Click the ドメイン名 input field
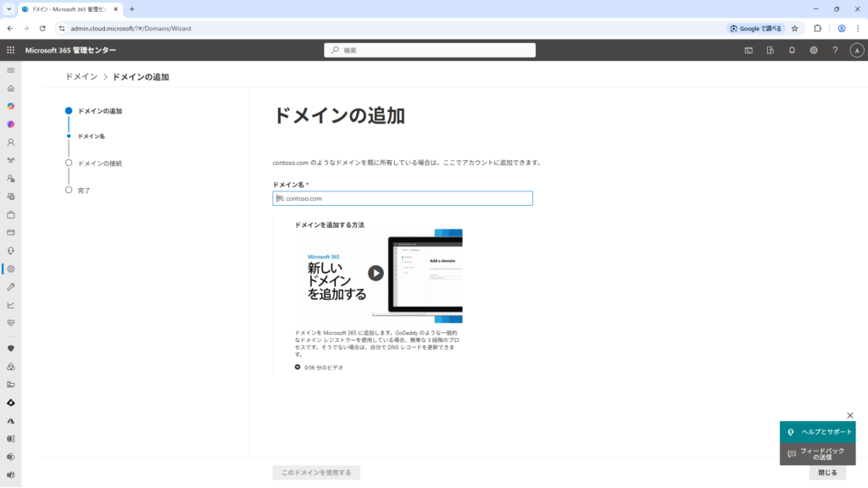868x488 pixels. tap(403, 198)
